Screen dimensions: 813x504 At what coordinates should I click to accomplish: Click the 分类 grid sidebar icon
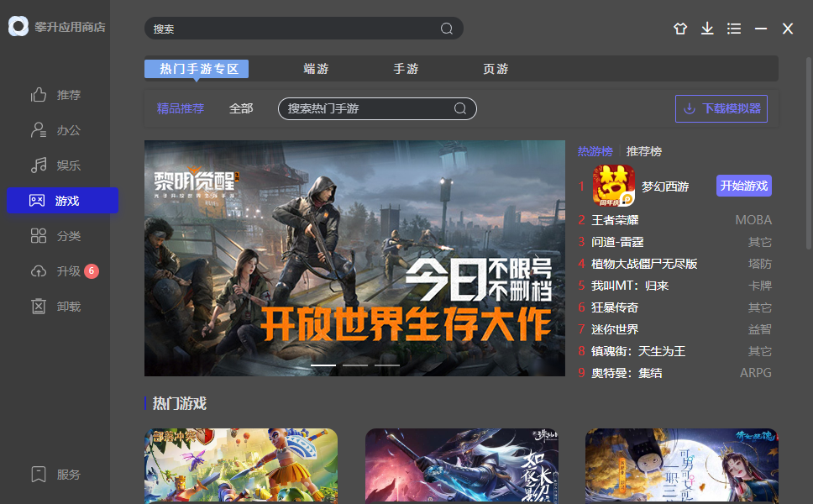pyautogui.click(x=39, y=236)
